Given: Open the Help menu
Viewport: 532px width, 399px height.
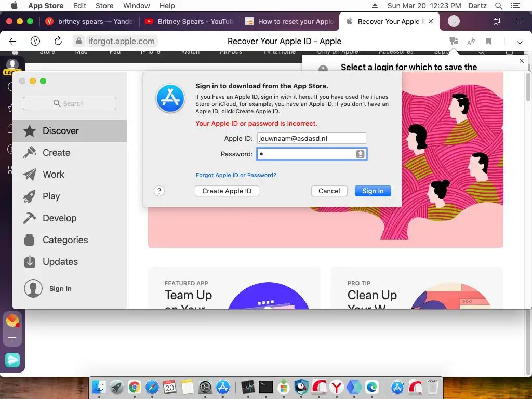Looking at the screenshot, I should [x=167, y=6].
